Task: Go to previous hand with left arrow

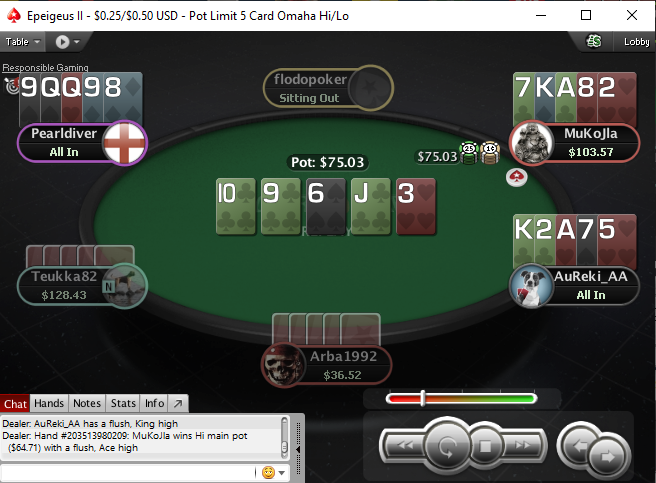Action: [579, 446]
